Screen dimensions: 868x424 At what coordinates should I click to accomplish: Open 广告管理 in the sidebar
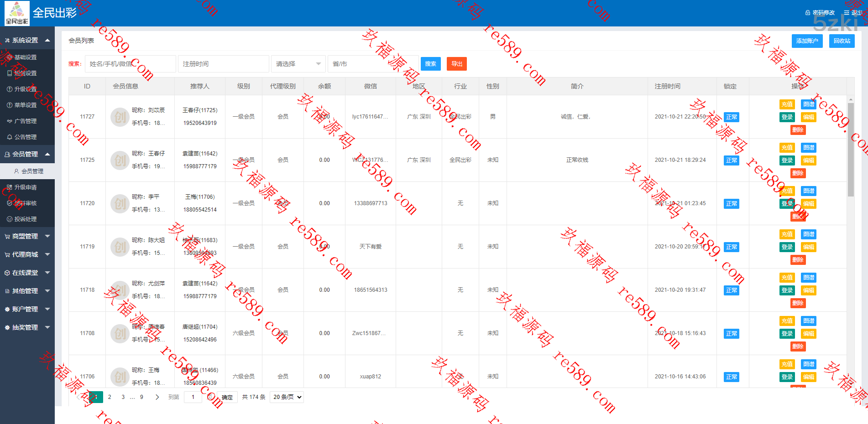pyautogui.click(x=25, y=121)
